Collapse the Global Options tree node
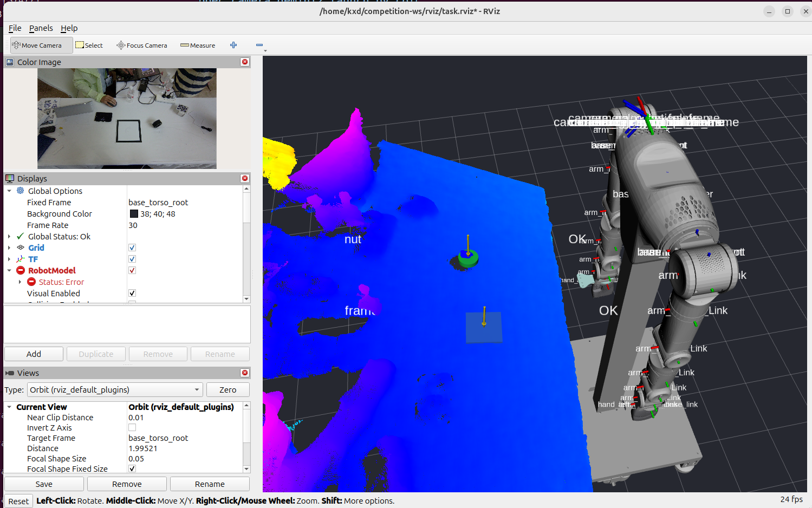 point(9,191)
